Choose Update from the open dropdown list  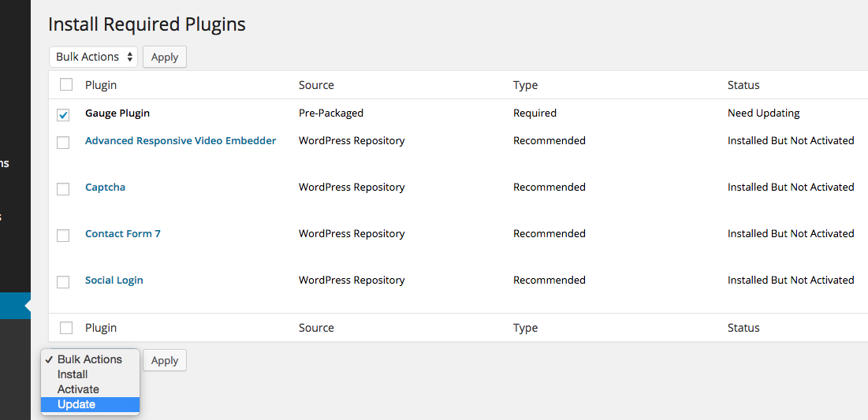[x=90, y=404]
